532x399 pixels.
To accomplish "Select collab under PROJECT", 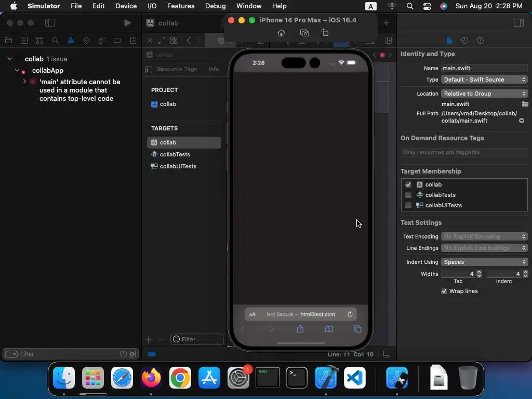I will pos(184,104).
